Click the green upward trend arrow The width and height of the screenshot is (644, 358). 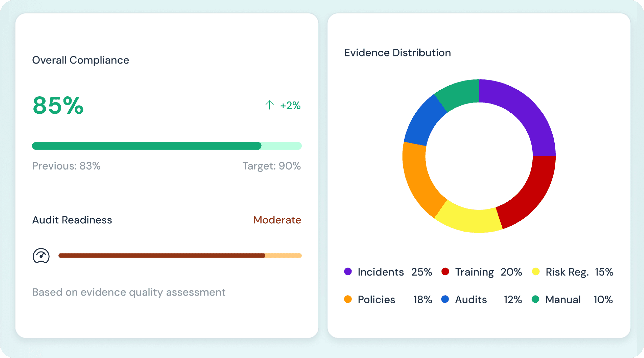270,105
